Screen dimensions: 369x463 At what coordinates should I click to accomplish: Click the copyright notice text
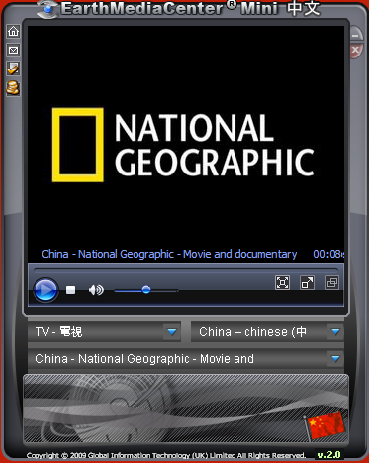click(x=166, y=455)
